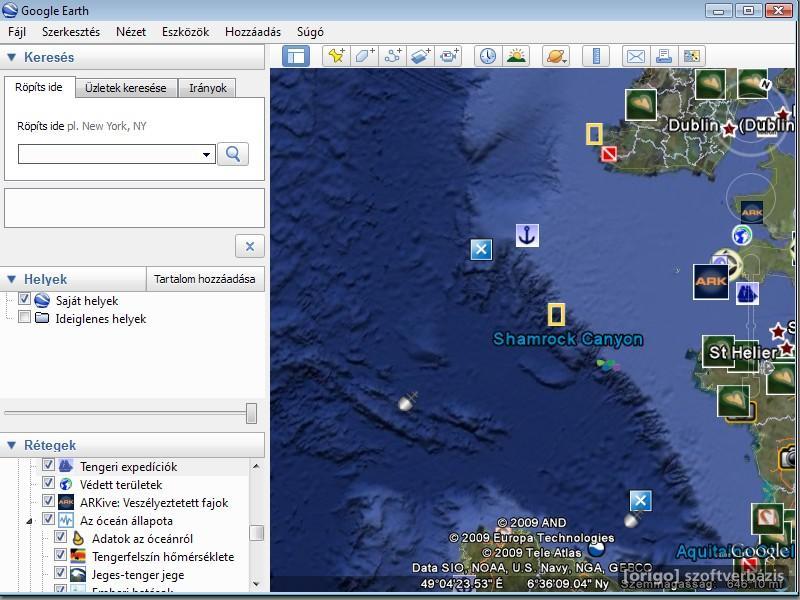Open the planet switcher (Saturn icon)
The height and width of the screenshot is (600, 800).
556,56
